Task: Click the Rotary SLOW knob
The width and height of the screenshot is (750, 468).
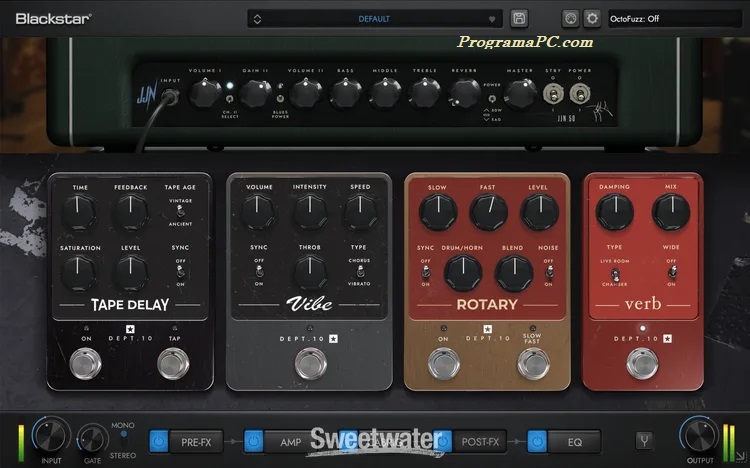Action: 438,212
